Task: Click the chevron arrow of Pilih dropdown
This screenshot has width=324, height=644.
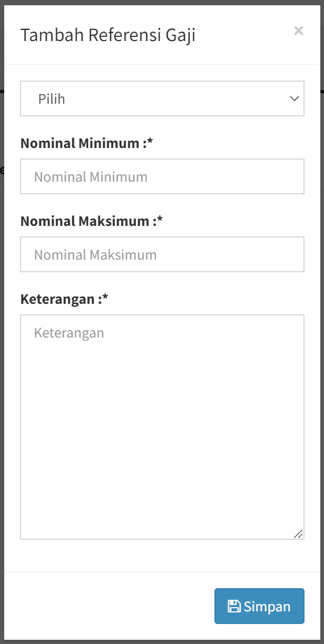Action: pyautogui.click(x=294, y=98)
